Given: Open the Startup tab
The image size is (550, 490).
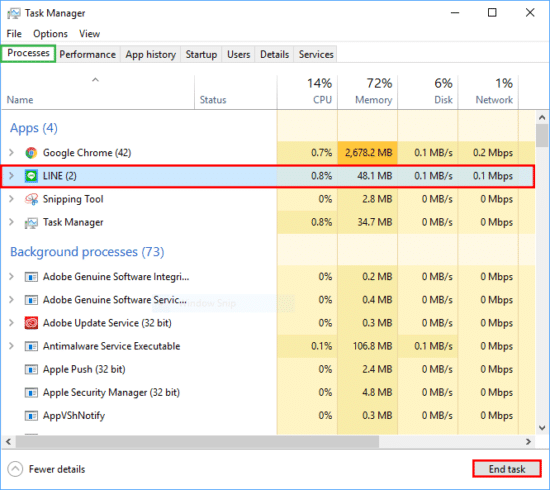Looking at the screenshot, I should [201, 54].
